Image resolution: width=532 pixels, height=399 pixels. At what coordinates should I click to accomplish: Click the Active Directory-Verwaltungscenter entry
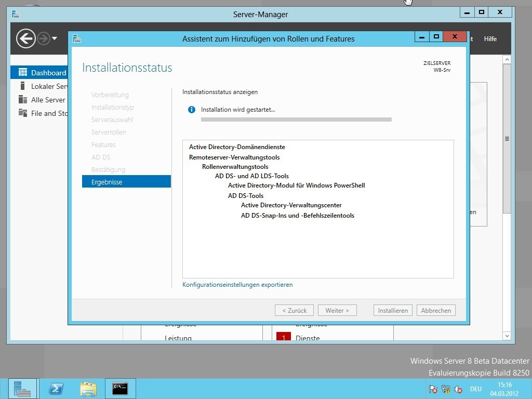tap(291, 205)
